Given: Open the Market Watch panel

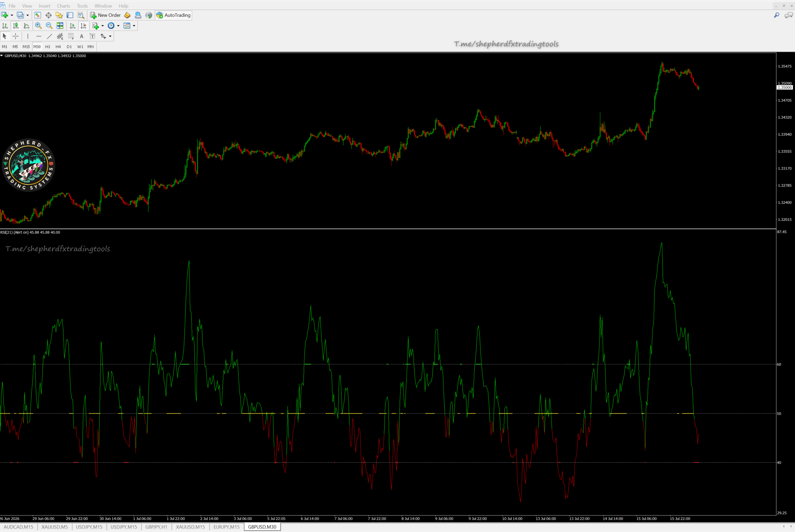Looking at the screenshot, I should [x=38, y=15].
